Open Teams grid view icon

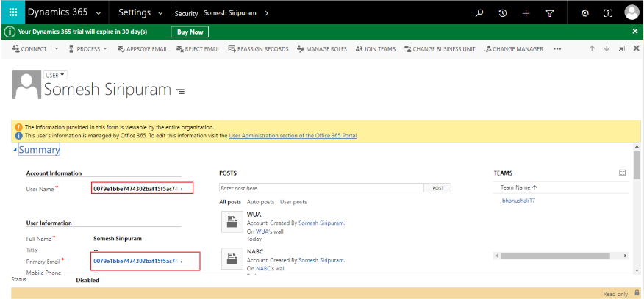622,173
